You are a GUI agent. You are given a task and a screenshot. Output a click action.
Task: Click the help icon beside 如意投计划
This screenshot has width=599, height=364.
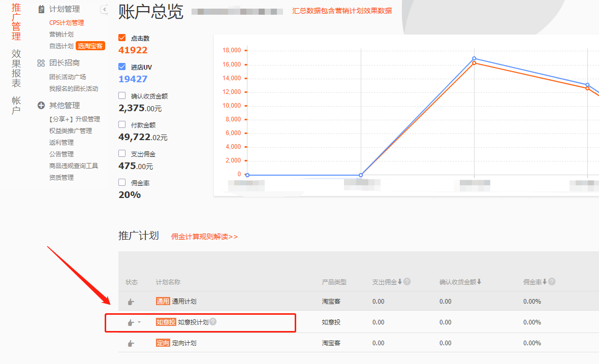pos(213,322)
